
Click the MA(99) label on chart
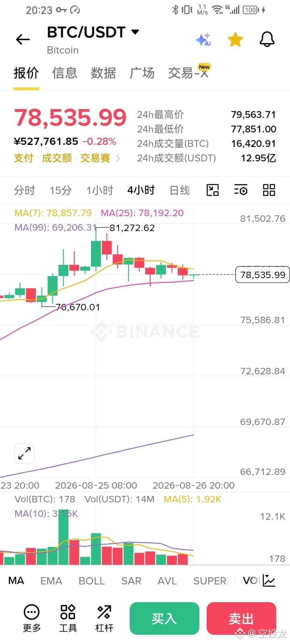pos(56,227)
